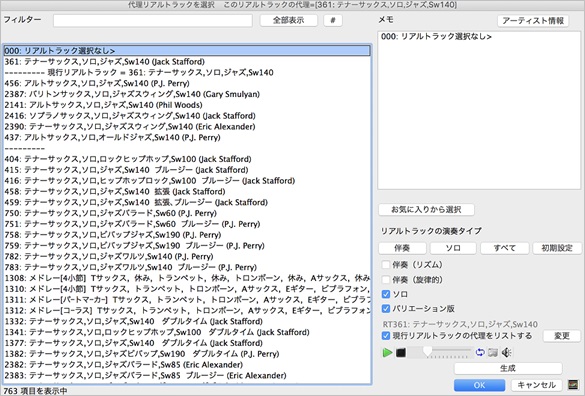Viewport: 585px width, 396px height.
Task: Open the folder icon beside loop
Action: pyautogui.click(x=493, y=352)
